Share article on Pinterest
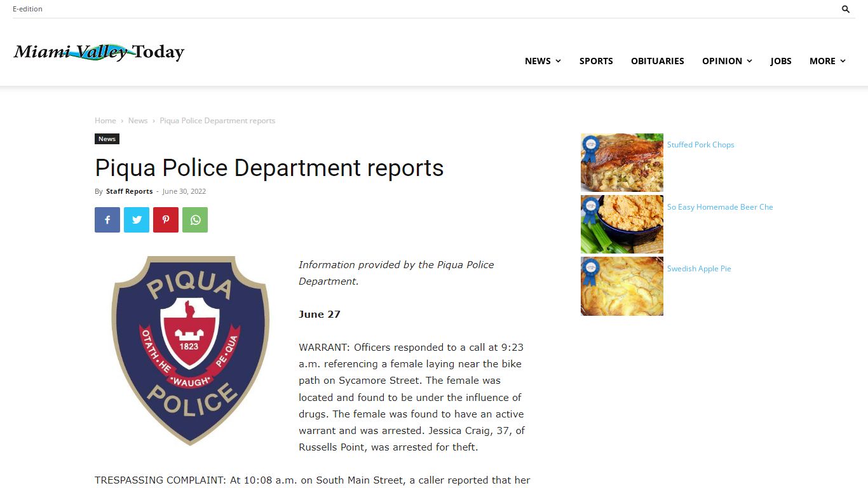The width and height of the screenshot is (868, 488). (x=166, y=220)
